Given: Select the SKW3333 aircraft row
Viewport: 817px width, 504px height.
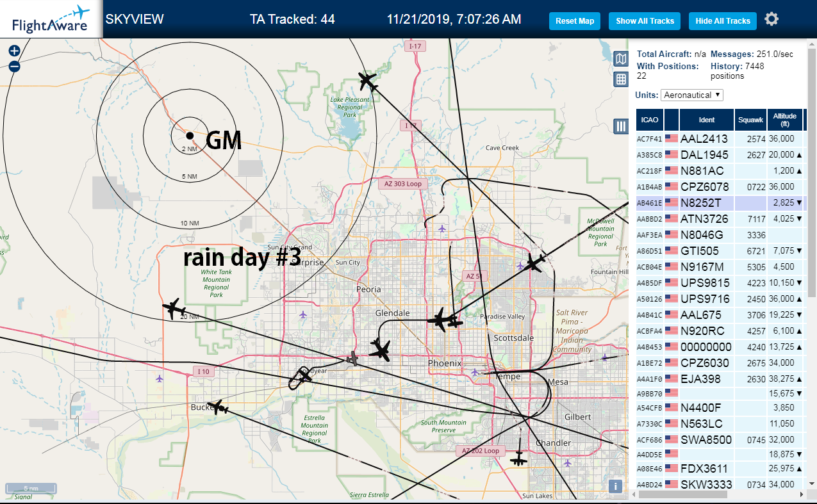Looking at the screenshot, I should [720, 484].
